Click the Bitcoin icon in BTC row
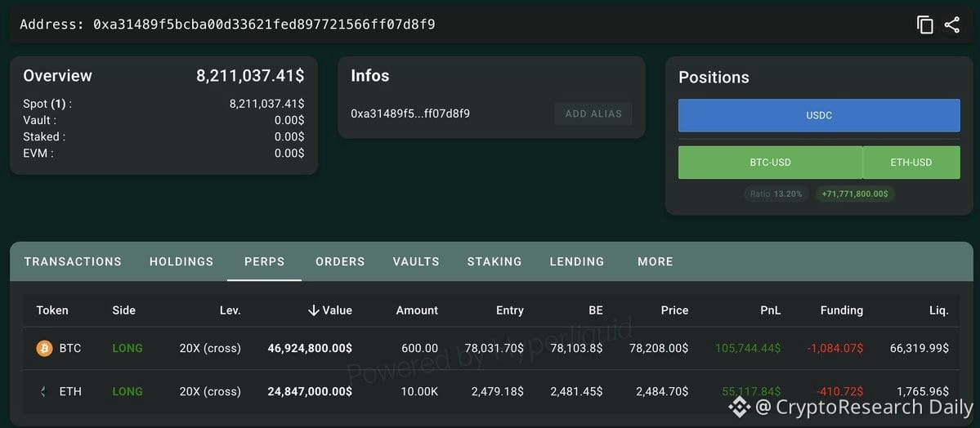Image resolution: width=980 pixels, height=428 pixels. tap(44, 348)
